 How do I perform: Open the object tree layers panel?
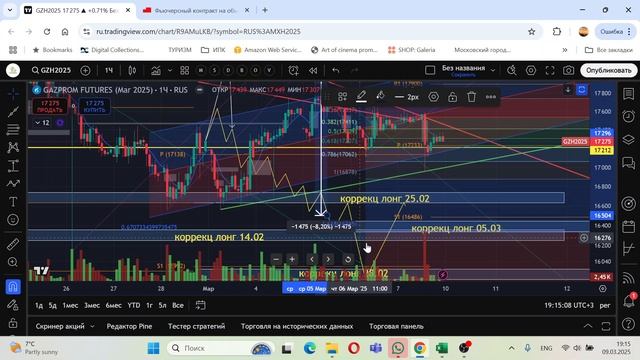[x=629, y=140]
